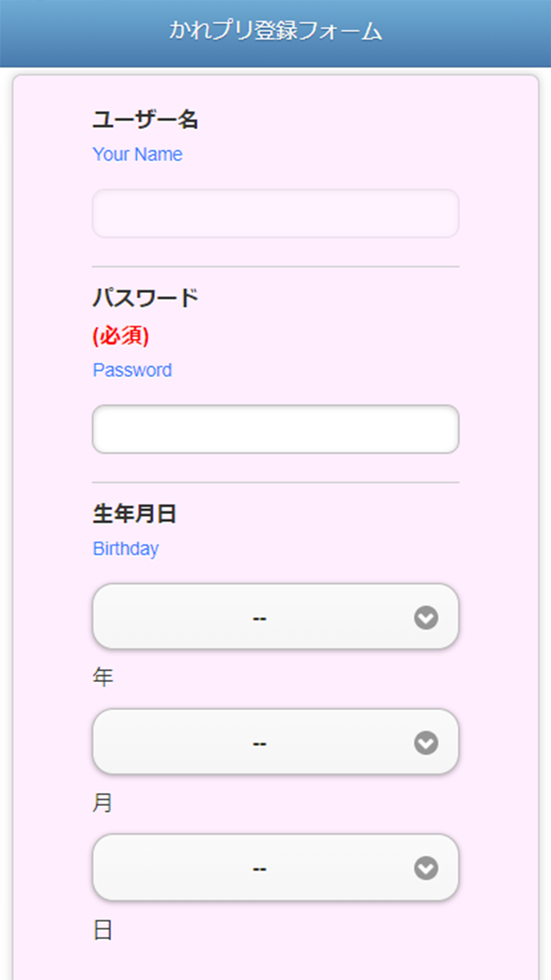Click the month dropdown arrow icon

pyautogui.click(x=426, y=743)
